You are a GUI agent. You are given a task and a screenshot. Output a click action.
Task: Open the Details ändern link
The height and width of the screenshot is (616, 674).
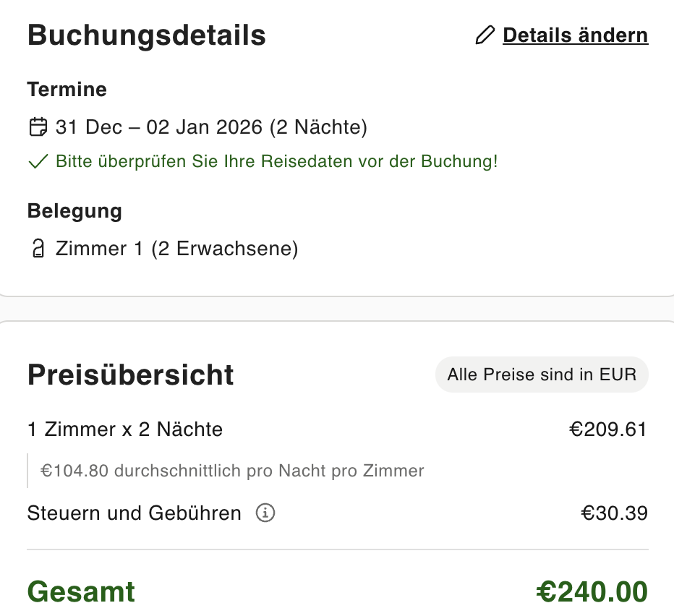[575, 35]
